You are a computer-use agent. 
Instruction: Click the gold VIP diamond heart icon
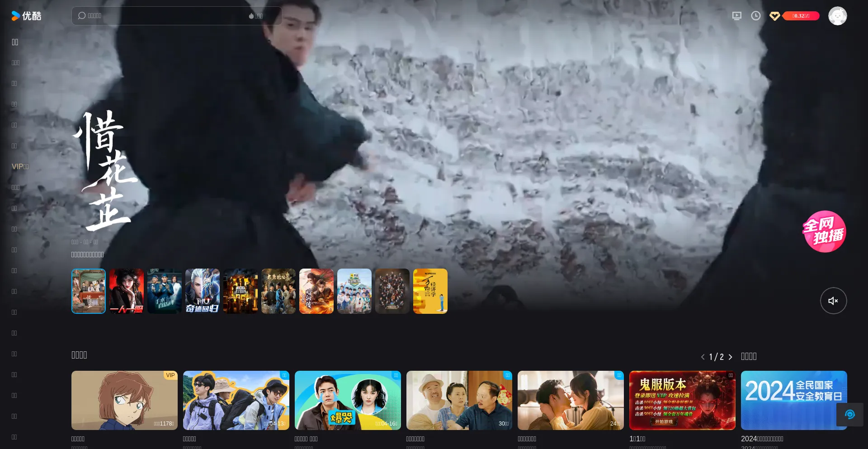pos(775,16)
